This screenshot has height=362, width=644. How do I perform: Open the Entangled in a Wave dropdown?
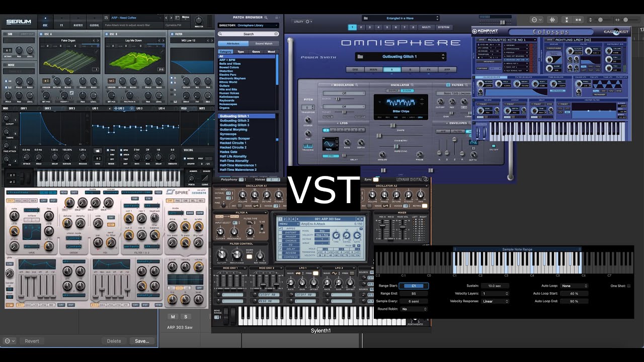point(400,18)
